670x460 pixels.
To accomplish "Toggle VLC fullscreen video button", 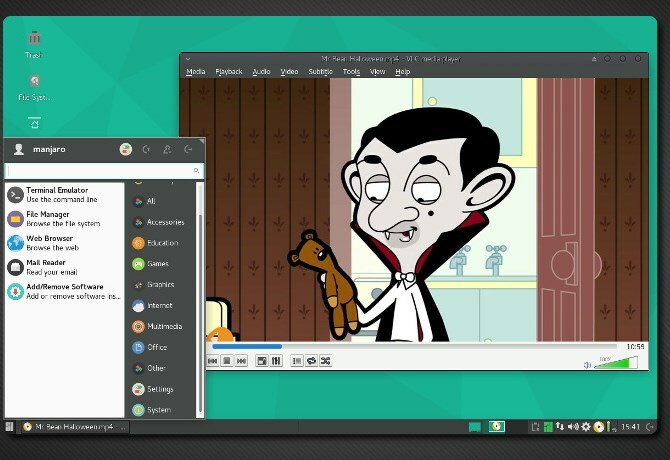I will [262, 361].
